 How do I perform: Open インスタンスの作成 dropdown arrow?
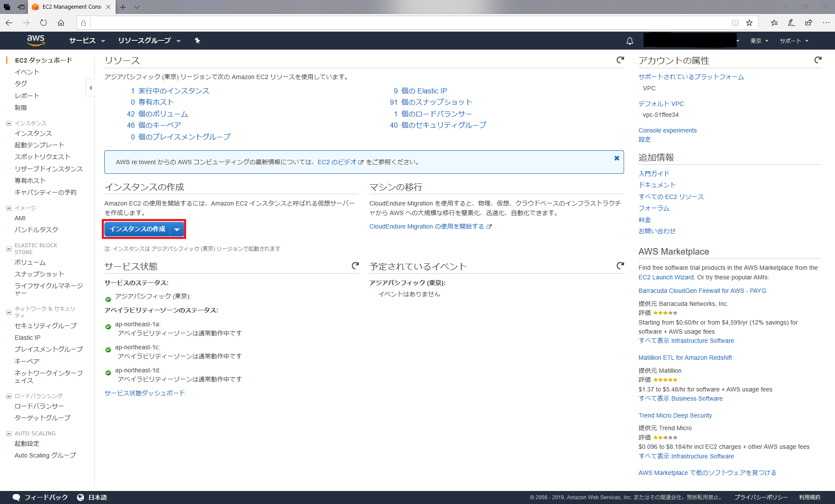point(177,229)
